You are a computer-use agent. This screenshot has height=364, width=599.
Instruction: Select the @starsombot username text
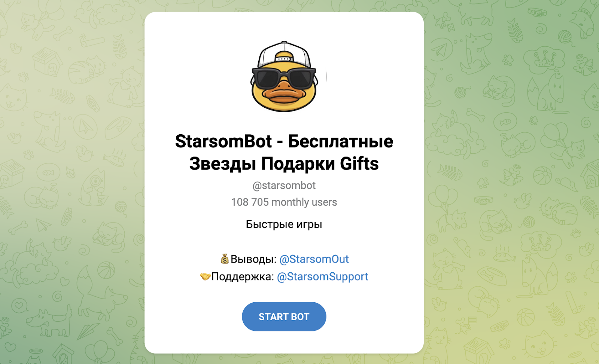coord(284,186)
